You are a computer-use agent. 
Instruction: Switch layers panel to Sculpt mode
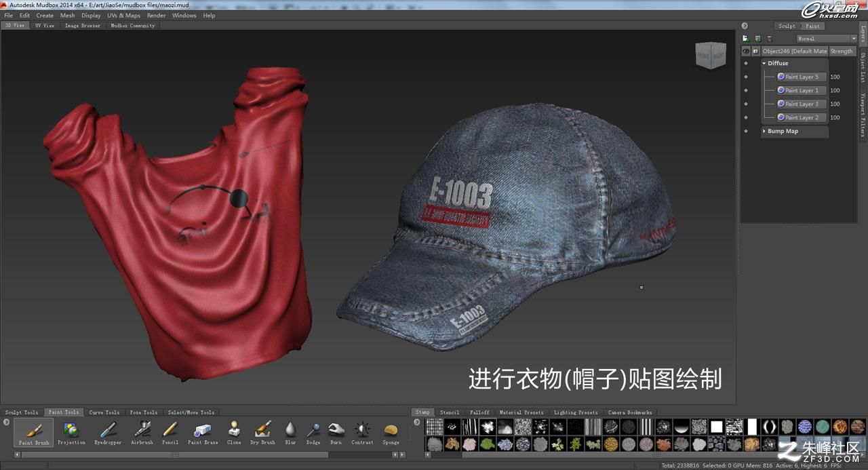tap(787, 26)
